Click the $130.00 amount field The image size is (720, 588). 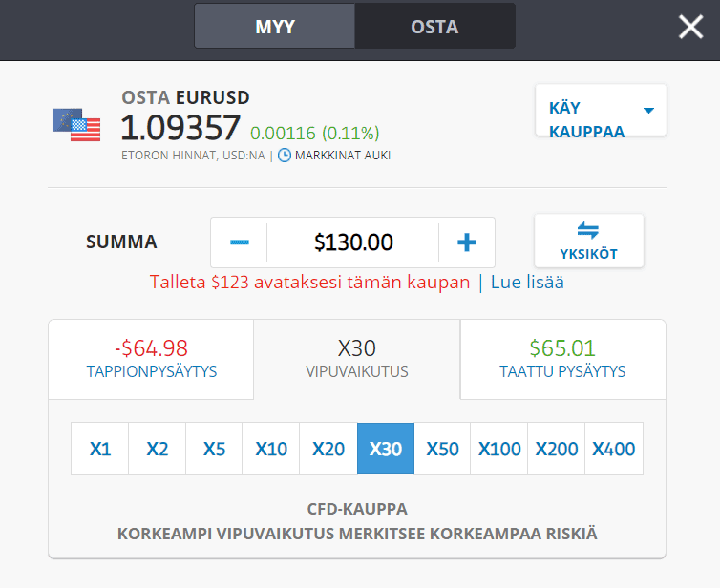pyautogui.click(x=352, y=241)
